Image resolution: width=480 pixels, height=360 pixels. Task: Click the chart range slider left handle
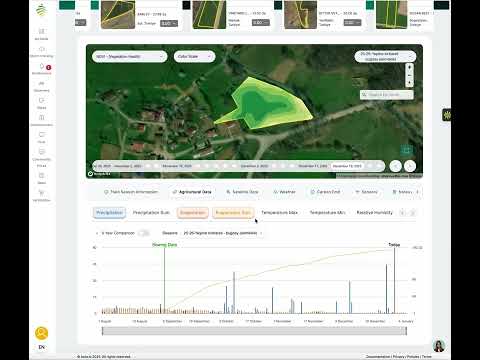pyautogui.click(x=103, y=331)
